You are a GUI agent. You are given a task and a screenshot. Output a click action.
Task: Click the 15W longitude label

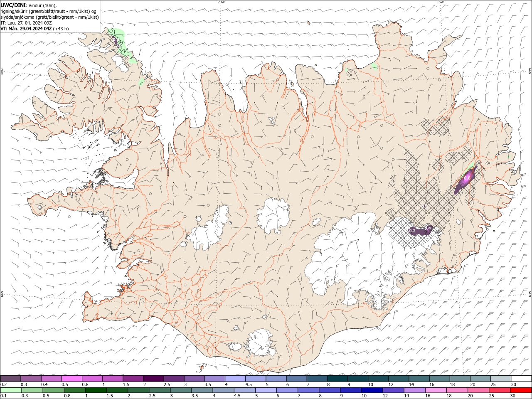[x=440, y=2]
